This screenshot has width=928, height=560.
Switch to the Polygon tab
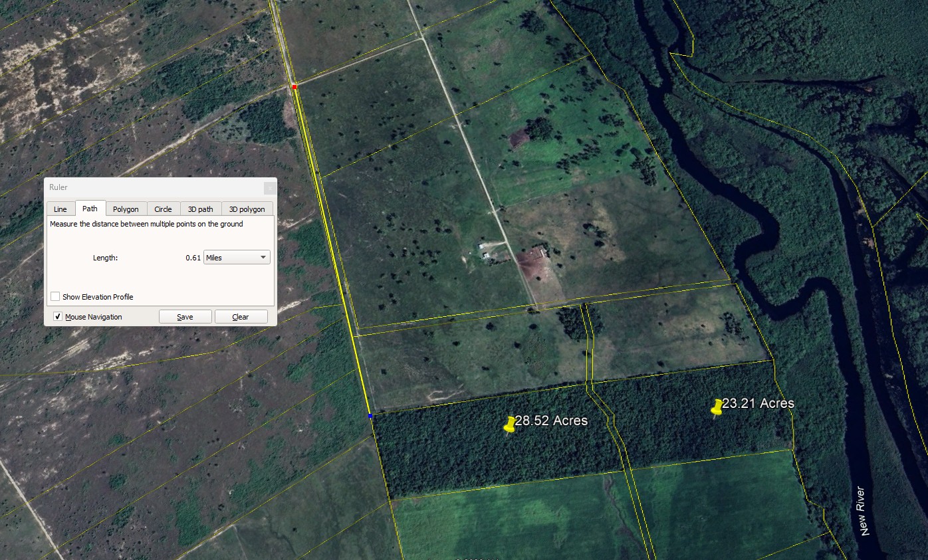[126, 209]
